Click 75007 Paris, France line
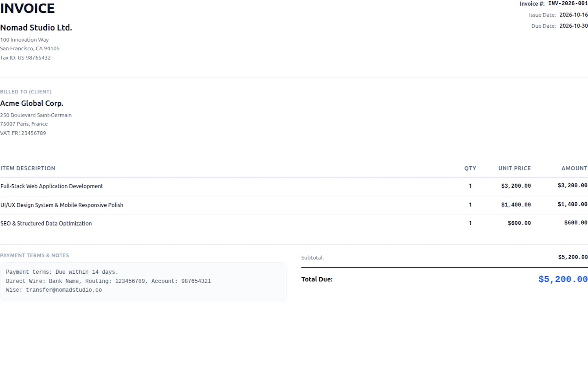The width and height of the screenshot is (588, 391). click(x=24, y=124)
